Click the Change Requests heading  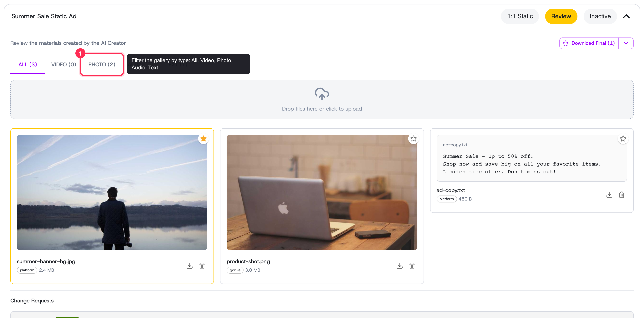tap(32, 301)
